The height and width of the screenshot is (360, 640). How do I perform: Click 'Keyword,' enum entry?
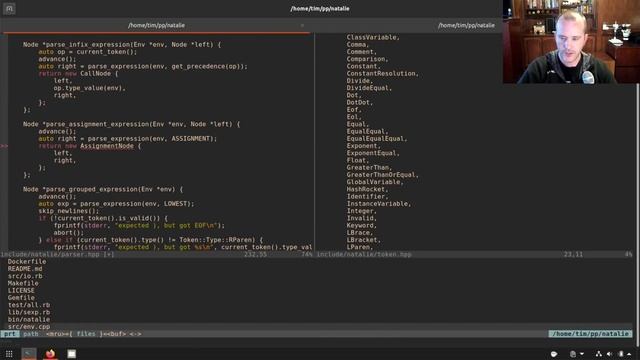point(362,225)
